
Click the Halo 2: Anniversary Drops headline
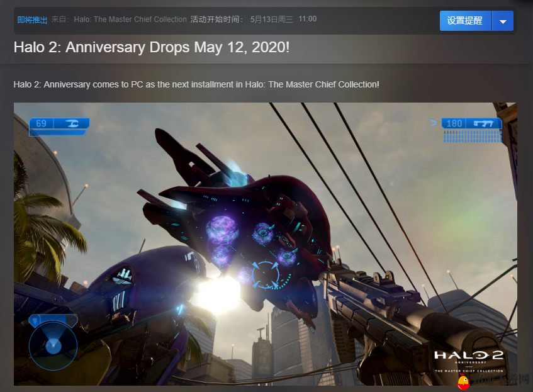(x=152, y=47)
